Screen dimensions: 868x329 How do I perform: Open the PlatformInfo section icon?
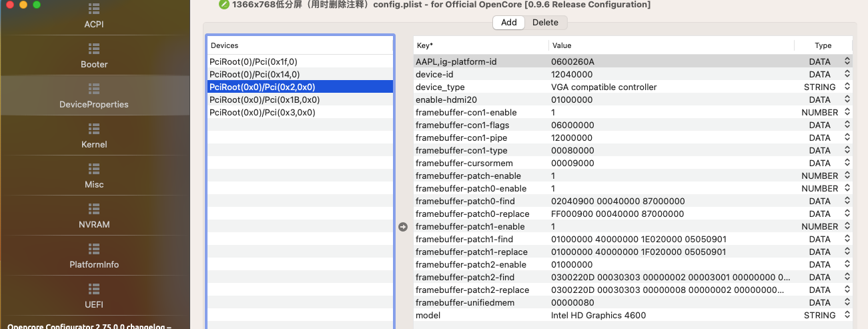point(94,249)
